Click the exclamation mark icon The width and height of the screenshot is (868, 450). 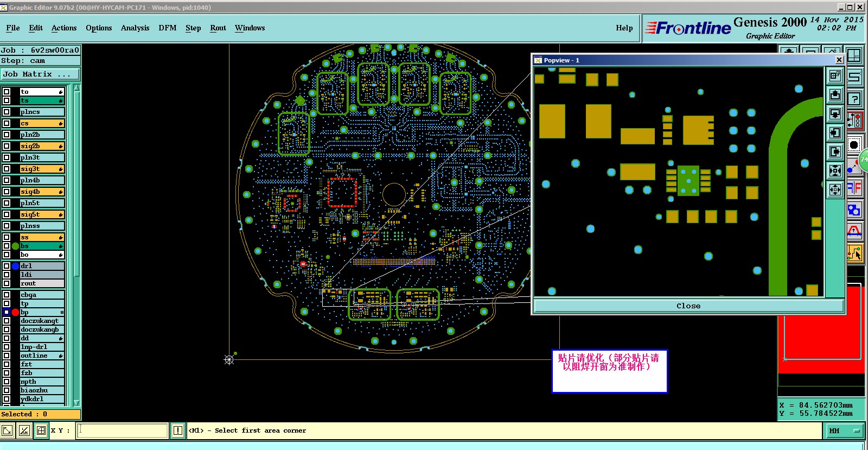click(x=178, y=430)
